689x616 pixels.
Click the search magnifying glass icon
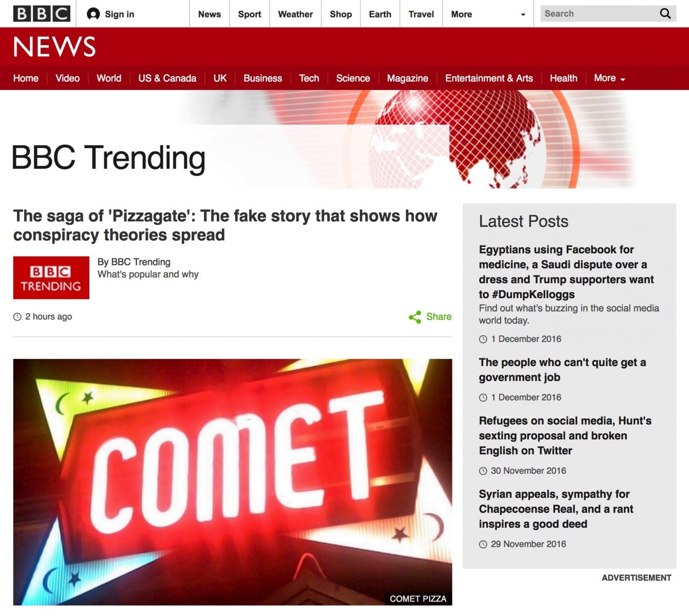pyautogui.click(x=665, y=14)
